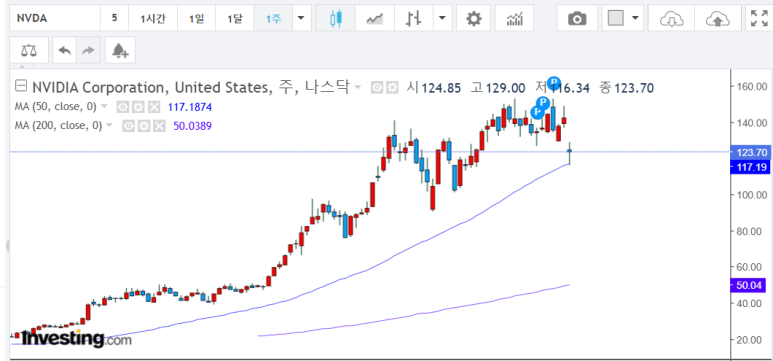The width and height of the screenshot is (773, 361).
Task: Select the bar chart style icon
Action: coord(413,18)
